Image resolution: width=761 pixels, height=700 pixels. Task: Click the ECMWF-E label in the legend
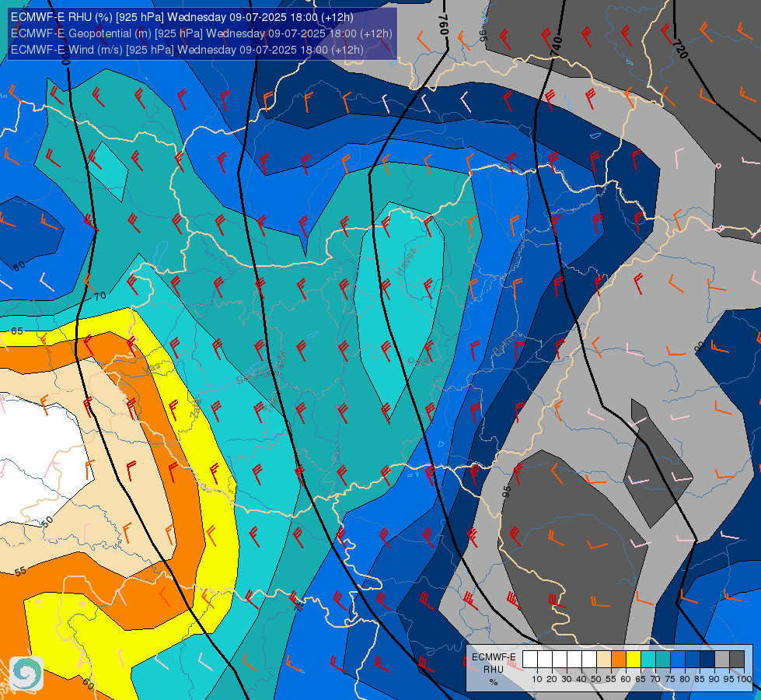point(494,657)
